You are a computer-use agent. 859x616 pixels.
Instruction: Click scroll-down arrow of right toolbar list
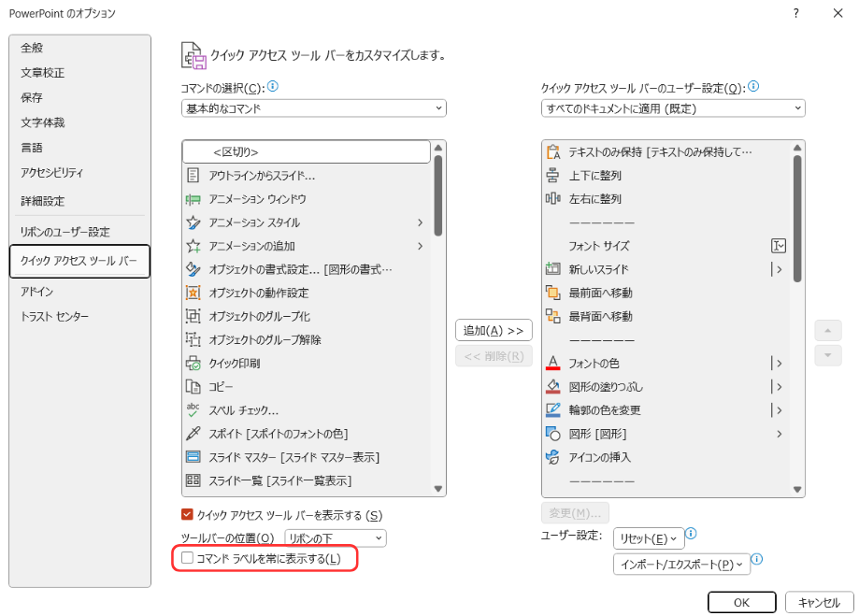(797, 490)
